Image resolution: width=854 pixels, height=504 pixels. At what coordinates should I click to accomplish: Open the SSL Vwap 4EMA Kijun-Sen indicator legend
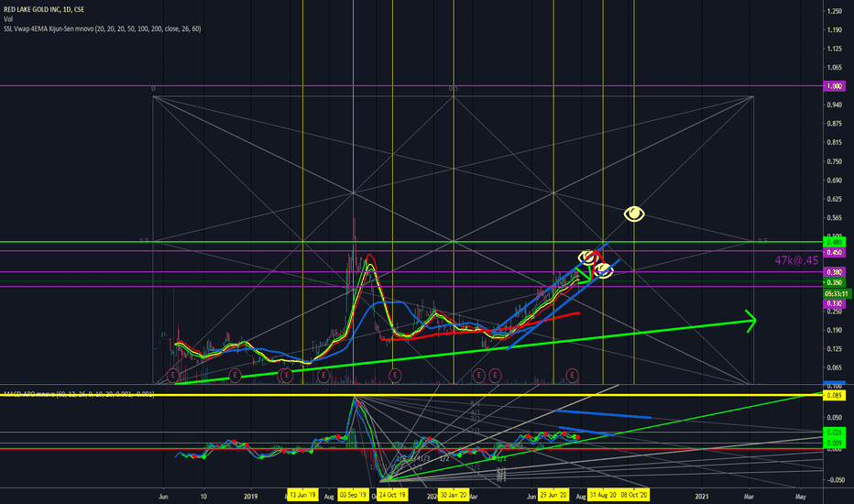click(103, 29)
